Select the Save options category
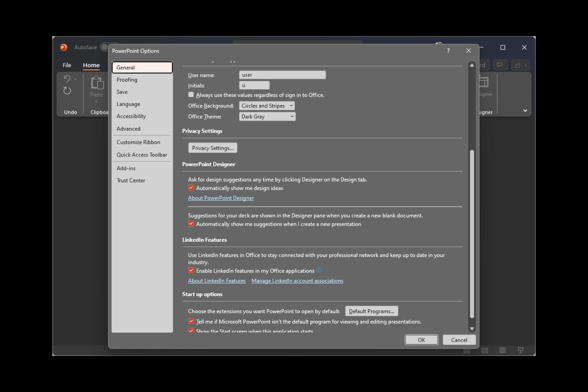 coord(142,92)
